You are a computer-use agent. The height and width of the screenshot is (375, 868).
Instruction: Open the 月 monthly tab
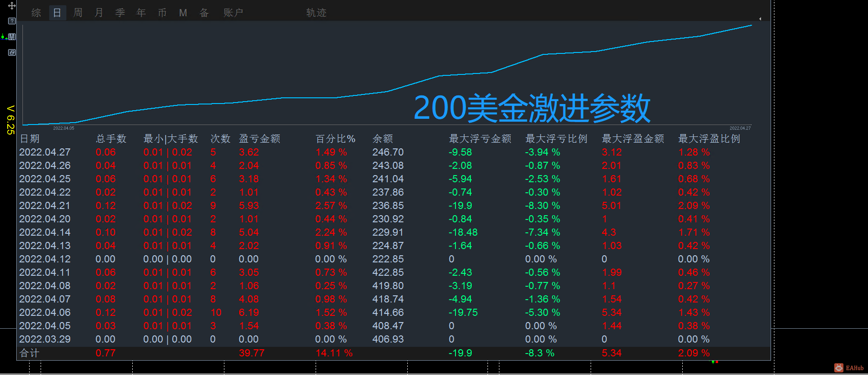(x=99, y=13)
